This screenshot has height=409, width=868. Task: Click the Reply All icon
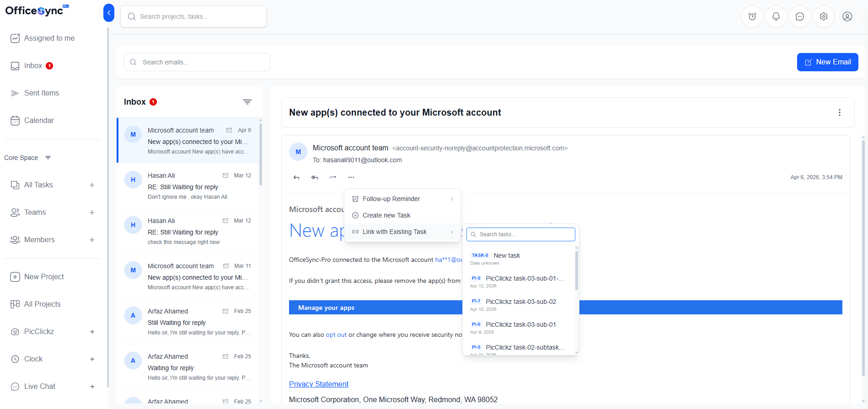tap(315, 177)
